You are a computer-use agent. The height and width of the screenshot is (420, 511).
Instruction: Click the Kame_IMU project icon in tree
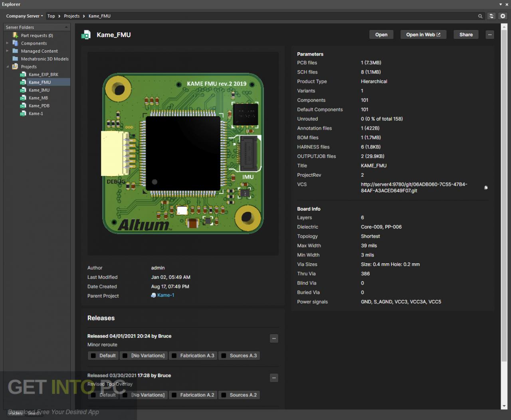[x=24, y=90]
